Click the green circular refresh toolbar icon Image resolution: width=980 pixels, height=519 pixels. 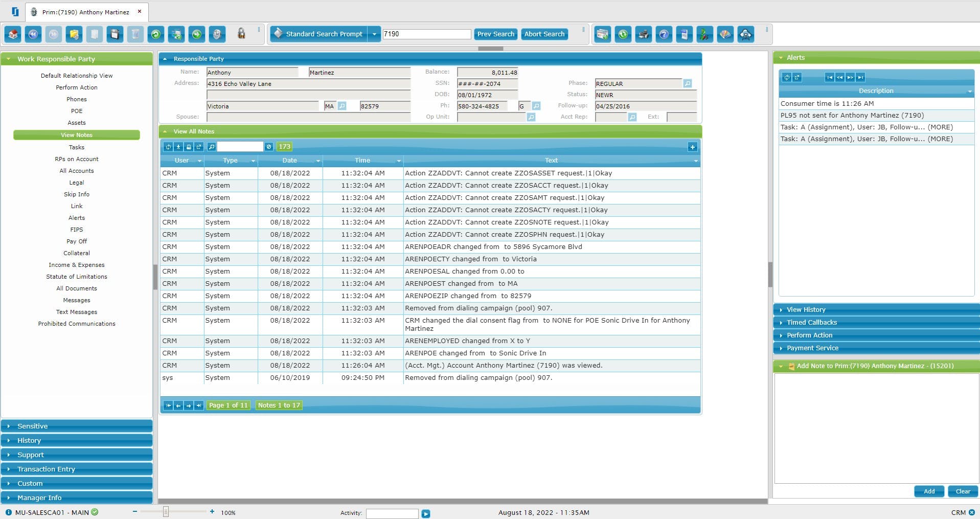[x=156, y=34]
